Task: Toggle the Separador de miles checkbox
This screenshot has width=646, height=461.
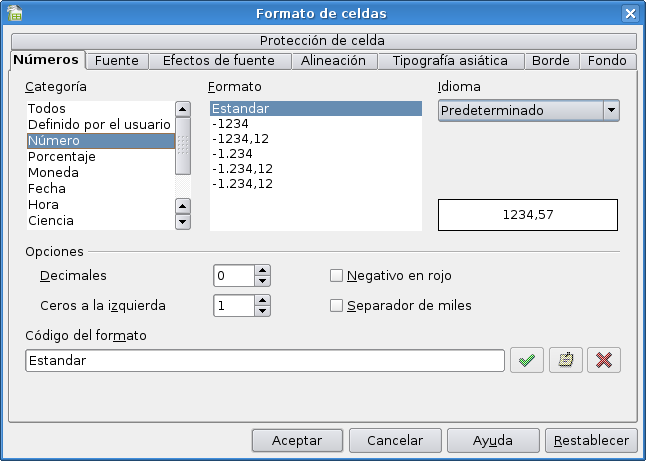Action: pos(337,305)
